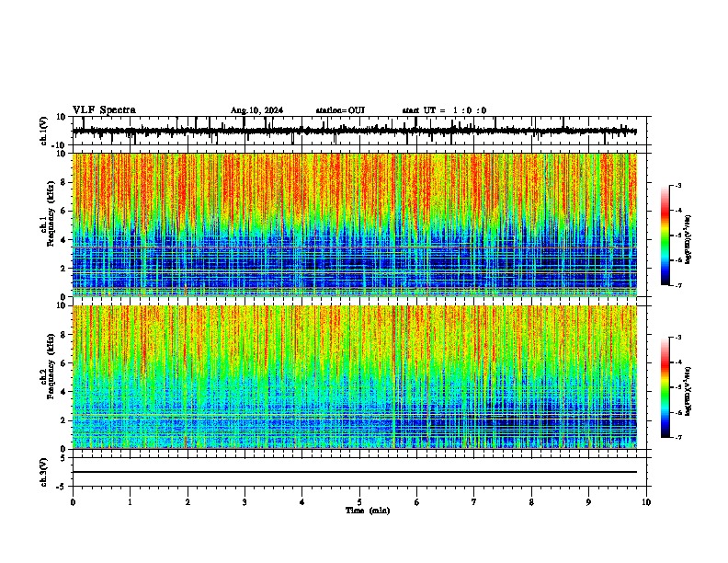Click time axis tick label '10'
The height and width of the screenshot is (563, 728).
(646, 502)
